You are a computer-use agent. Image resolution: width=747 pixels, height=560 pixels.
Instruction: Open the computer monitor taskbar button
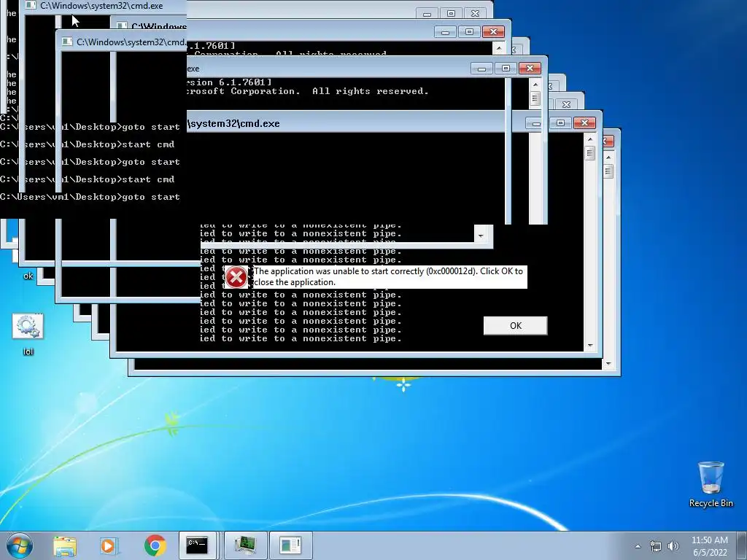click(x=245, y=545)
